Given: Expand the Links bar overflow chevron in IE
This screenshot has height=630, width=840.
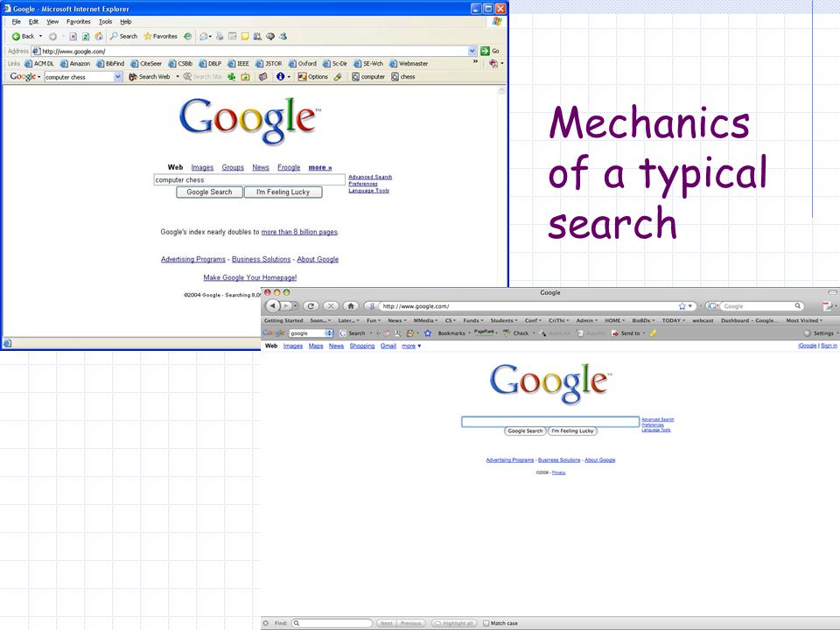Looking at the screenshot, I should 475,61.
